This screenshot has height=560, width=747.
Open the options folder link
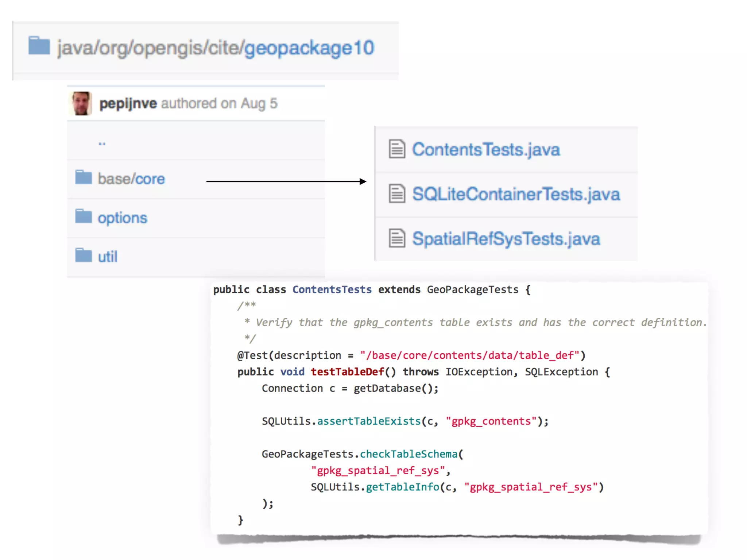[122, 218]
